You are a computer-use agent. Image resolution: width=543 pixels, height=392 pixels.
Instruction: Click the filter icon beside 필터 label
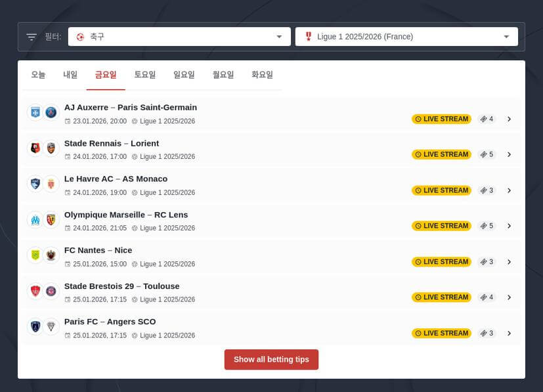pos(31,36)
